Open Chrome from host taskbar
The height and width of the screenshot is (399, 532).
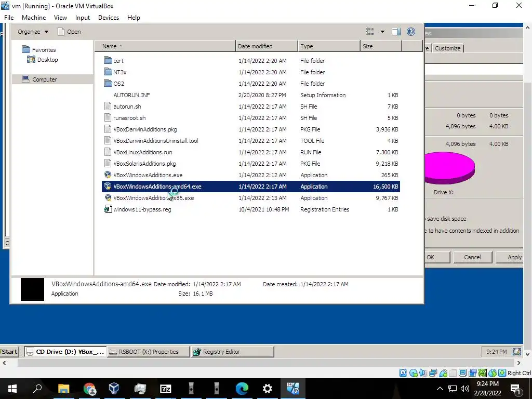click(89, 389)
